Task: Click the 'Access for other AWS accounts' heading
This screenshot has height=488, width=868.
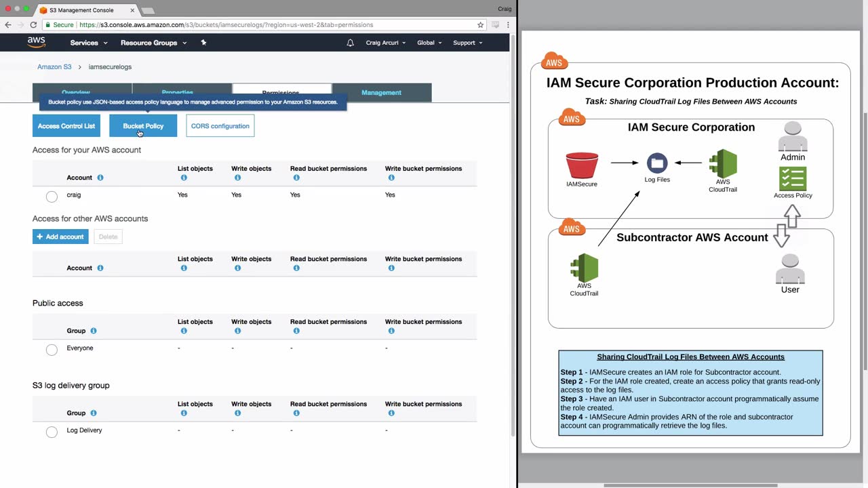Action: [90, 219]
